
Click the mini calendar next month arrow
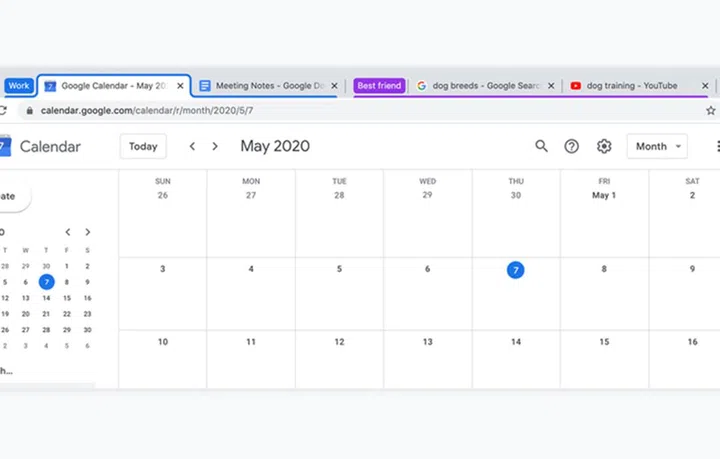point(88,232)
